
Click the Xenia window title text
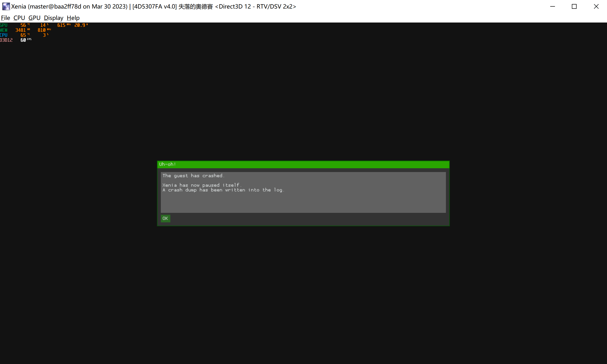[154, 6]
